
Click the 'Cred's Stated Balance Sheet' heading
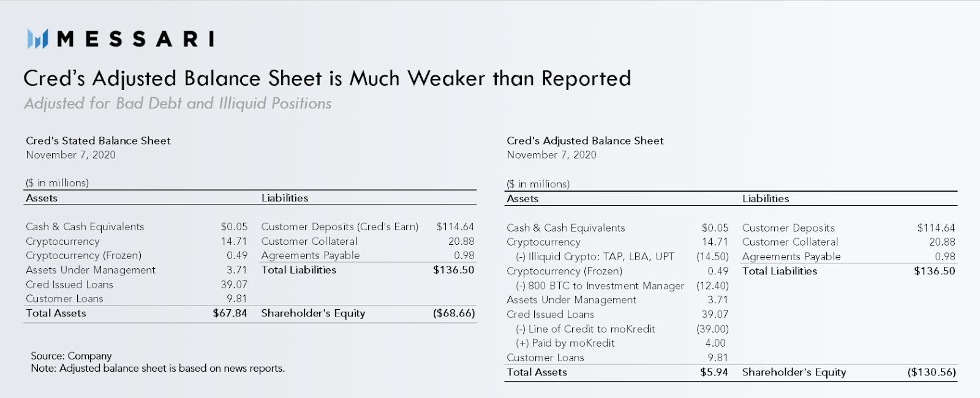tap(98, 140)
